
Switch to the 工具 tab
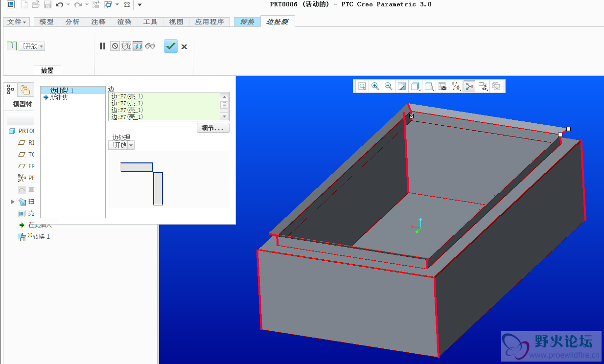coord(150,22)
